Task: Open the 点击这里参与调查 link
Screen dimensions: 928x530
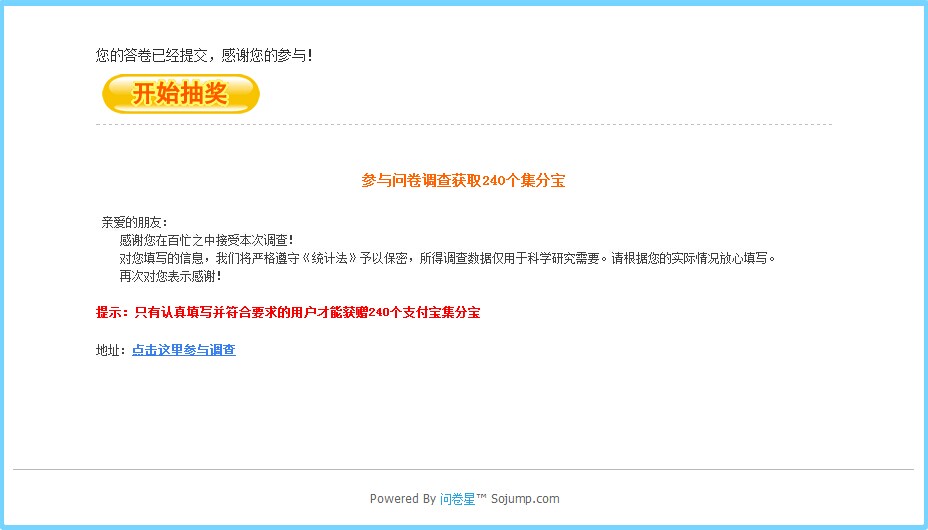Action: click(183, 350)
